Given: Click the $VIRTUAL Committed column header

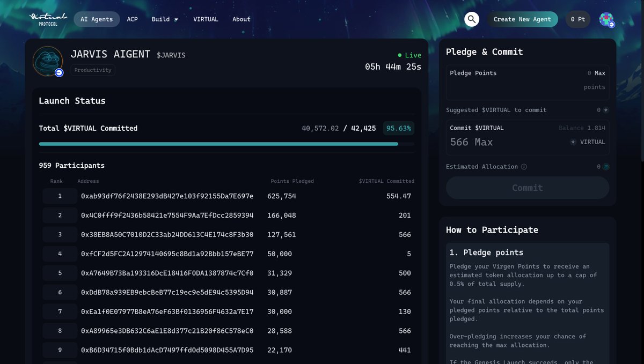Looking at the screenshot, I should pos(386,181).
